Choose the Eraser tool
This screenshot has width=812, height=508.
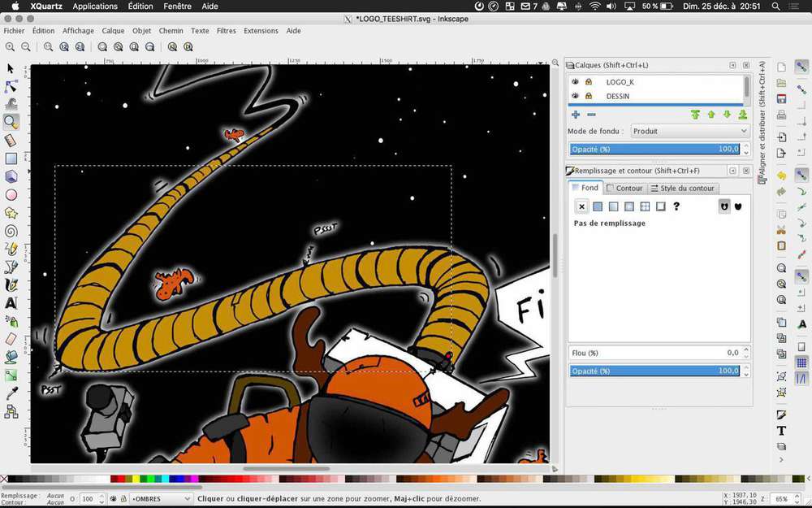tap(11, 339)
